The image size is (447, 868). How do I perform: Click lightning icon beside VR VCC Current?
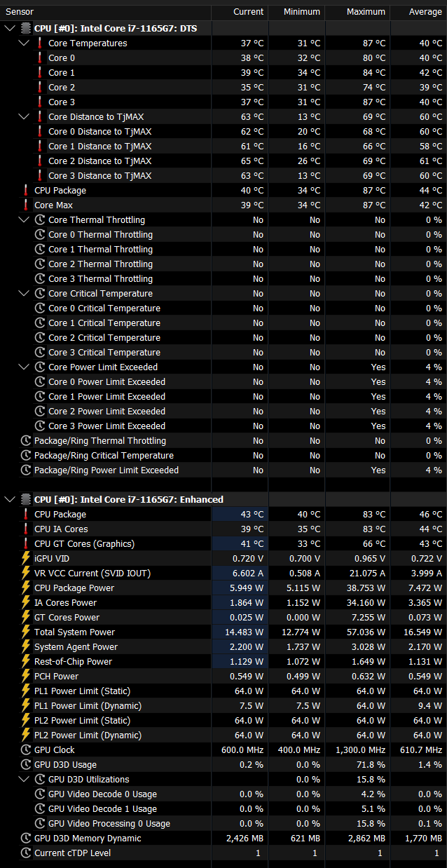point(26,573)
